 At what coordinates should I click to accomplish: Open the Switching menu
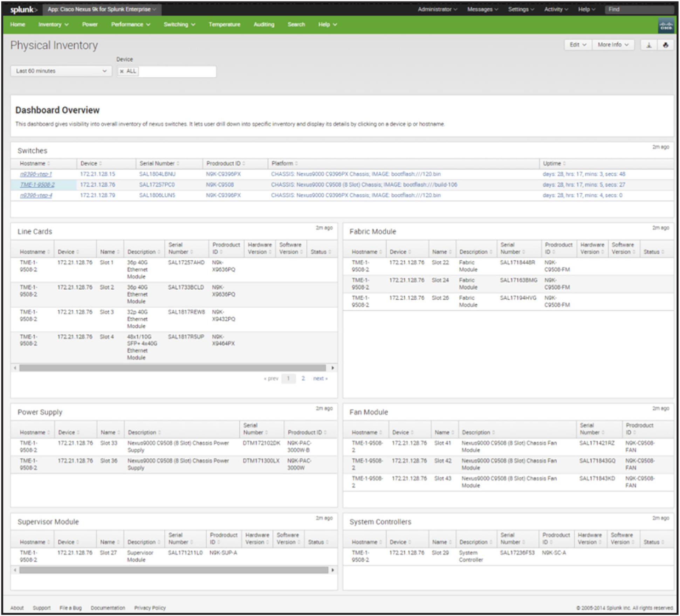tap(179, 25)
